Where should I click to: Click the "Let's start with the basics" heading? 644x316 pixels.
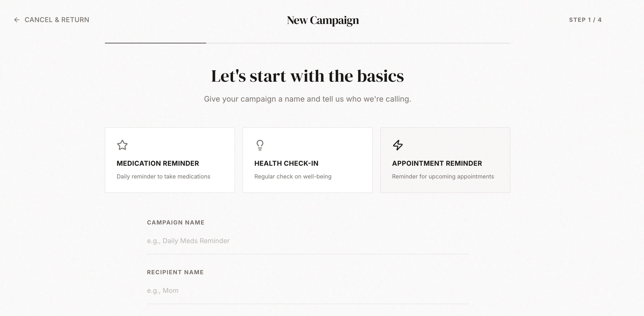307,76
